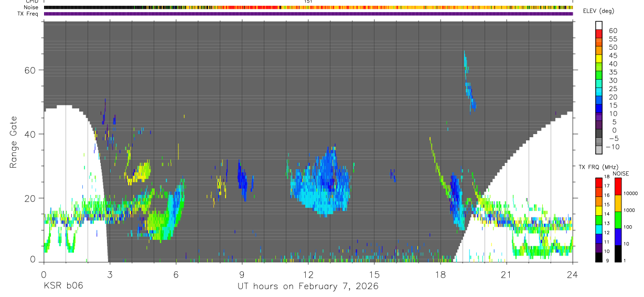
Task: Click the −10 value on ELEV colorbar
Action: (x=612, y=147)
